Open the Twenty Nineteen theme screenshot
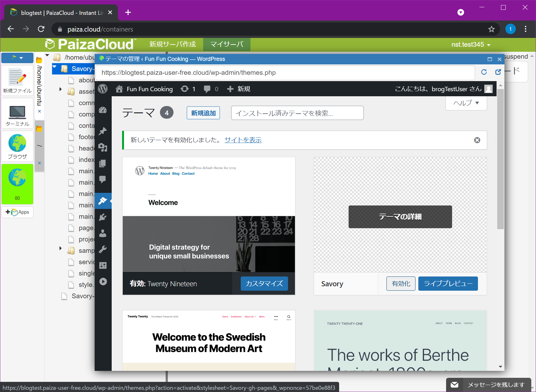The width and height of the screenshot is (536, 392). (209, 215)
